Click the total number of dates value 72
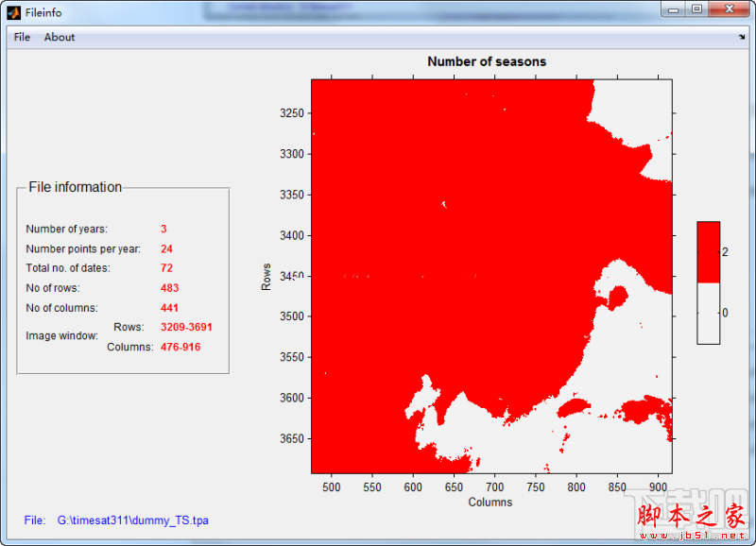Viewport: 756px width, 546px height. (x=166, y=268)
